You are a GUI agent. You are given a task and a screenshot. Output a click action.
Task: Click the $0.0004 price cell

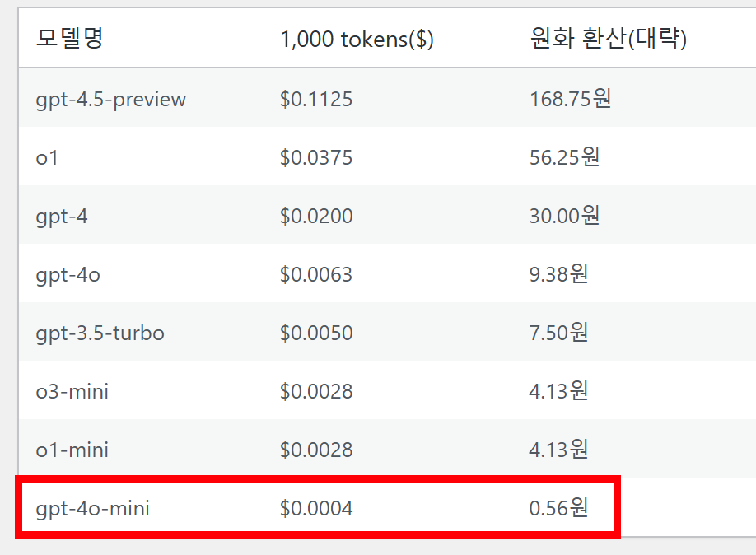[x=316, y=508]
